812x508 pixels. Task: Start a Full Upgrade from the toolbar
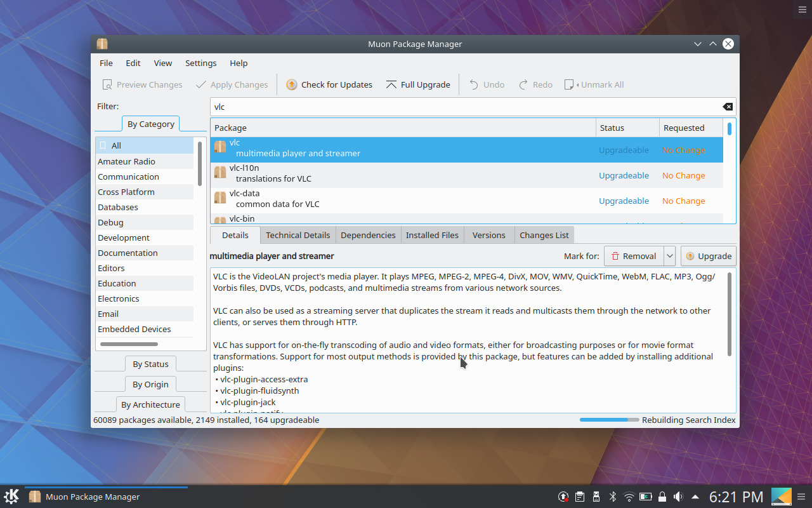tap(418, 84)
